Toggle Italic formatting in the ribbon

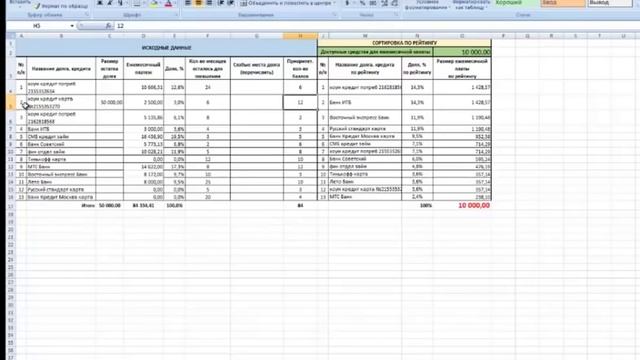[110, 3]
